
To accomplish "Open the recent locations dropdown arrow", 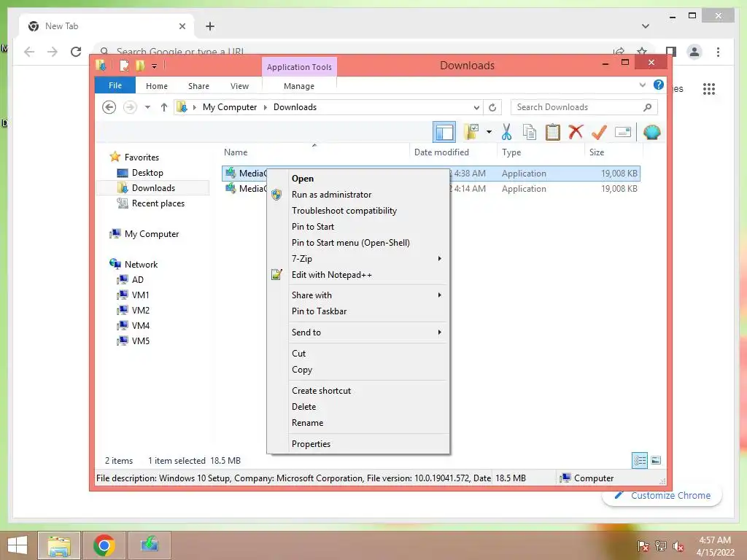I will point(147,107).
